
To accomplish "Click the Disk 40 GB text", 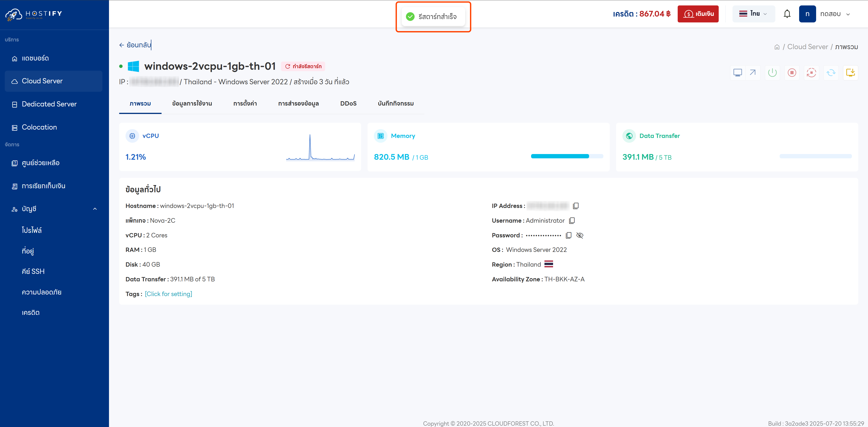I will coord(143,265).
